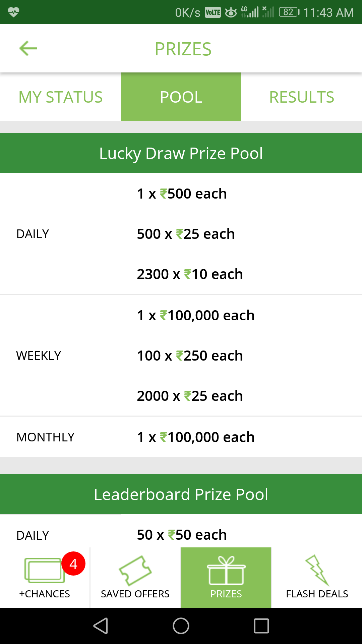The image size is (362, 644).
Task: Select the Pool tab
Action: (x=181, y=97)
